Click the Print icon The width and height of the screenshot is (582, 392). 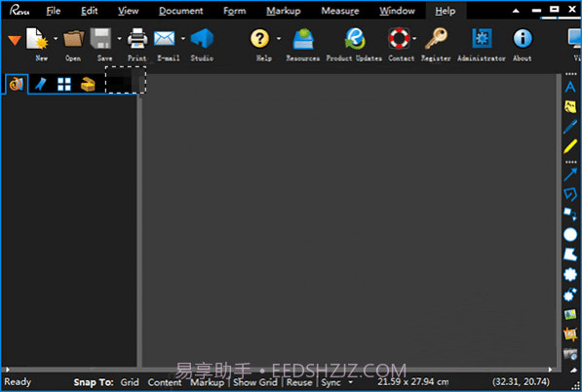click(137, 39)
